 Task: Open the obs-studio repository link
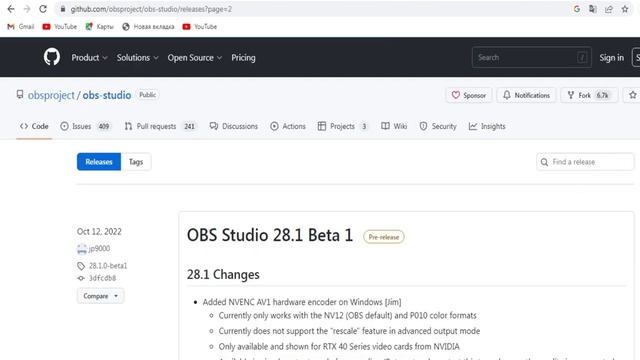click(x=107, y=95)
